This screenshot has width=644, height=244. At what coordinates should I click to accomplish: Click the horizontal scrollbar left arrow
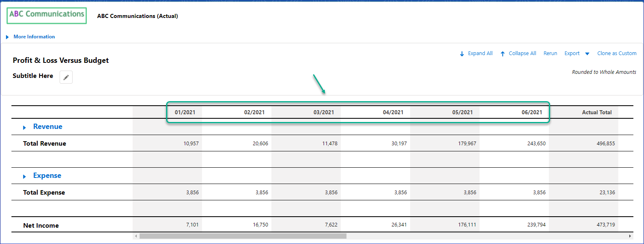point(136,236)
